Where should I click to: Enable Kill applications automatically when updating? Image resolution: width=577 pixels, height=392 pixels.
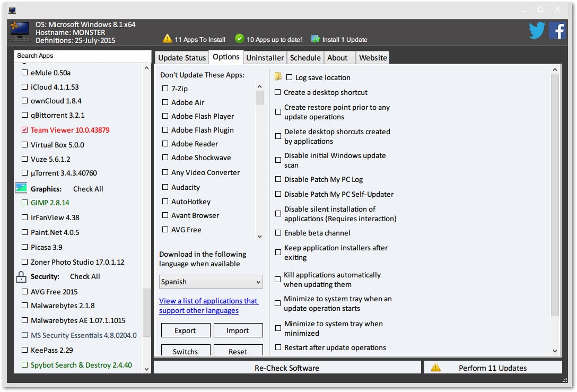(x=278, y=280)
